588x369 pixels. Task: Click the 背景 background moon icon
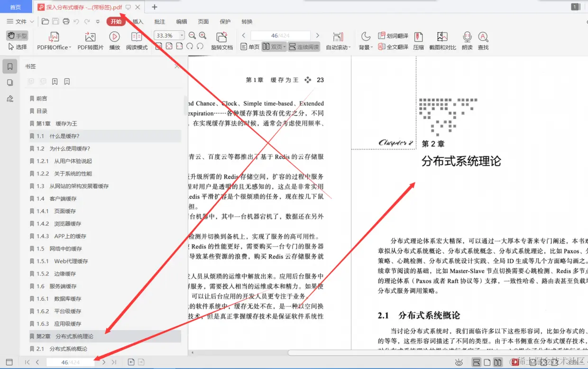366,37
